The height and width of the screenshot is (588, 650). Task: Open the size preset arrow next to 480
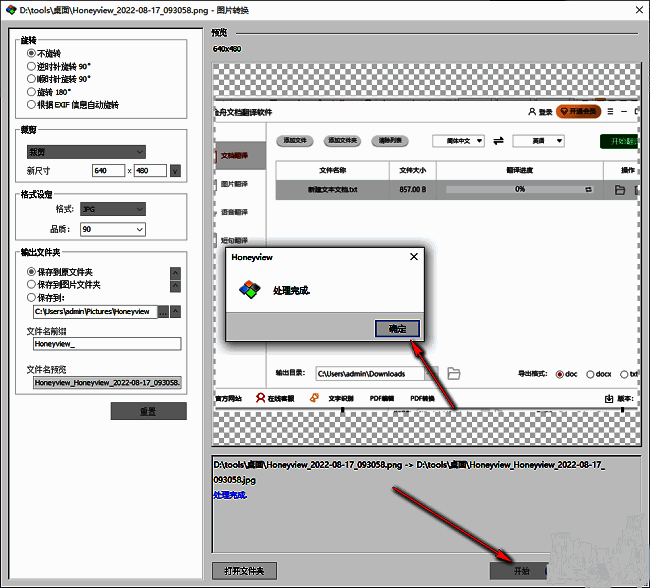coord(176,171)
